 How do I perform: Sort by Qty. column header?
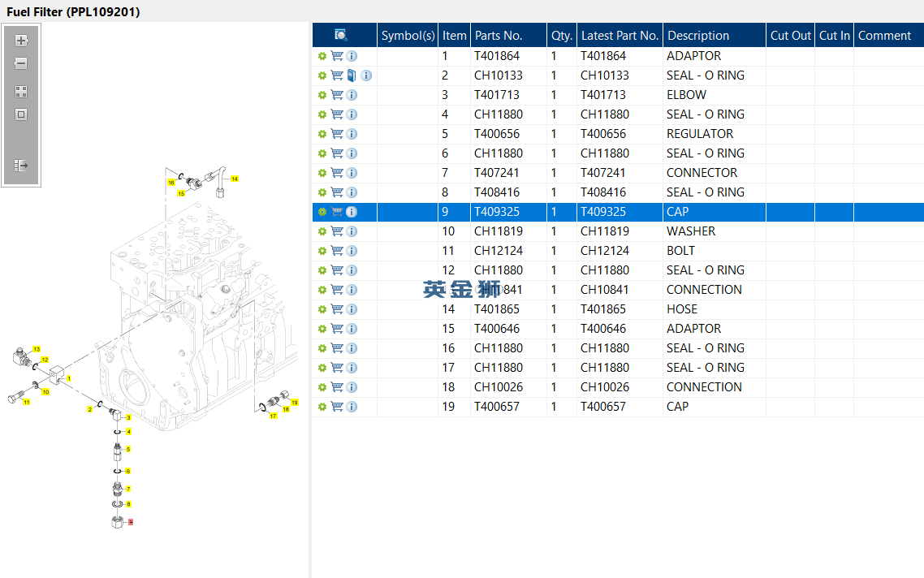(562, 36)
